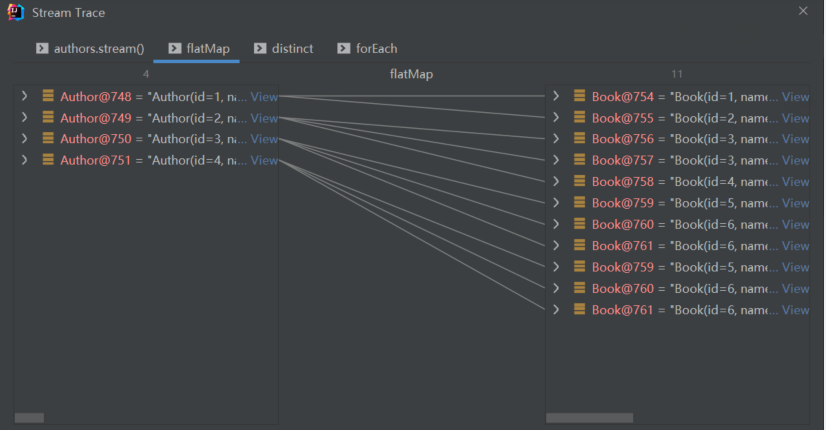Click the IntelliJ logo icon in title bar
The image size is (826, 430).
click(x=17, y=12)
